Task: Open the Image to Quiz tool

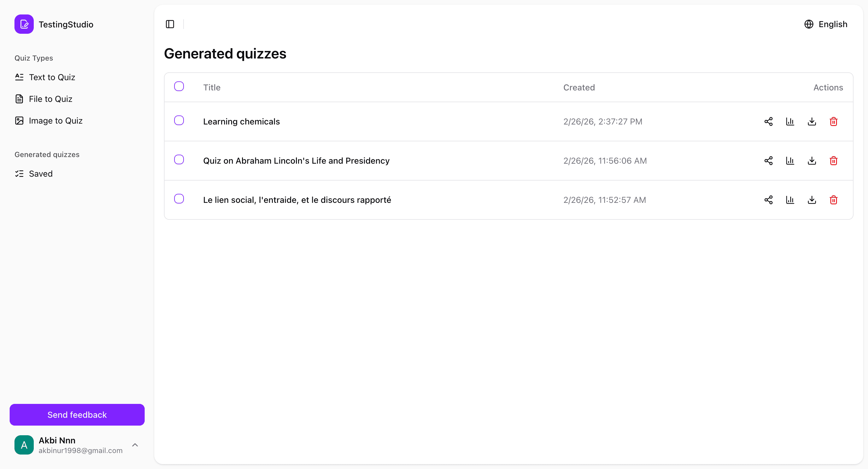Action: (x=55, y=120)
